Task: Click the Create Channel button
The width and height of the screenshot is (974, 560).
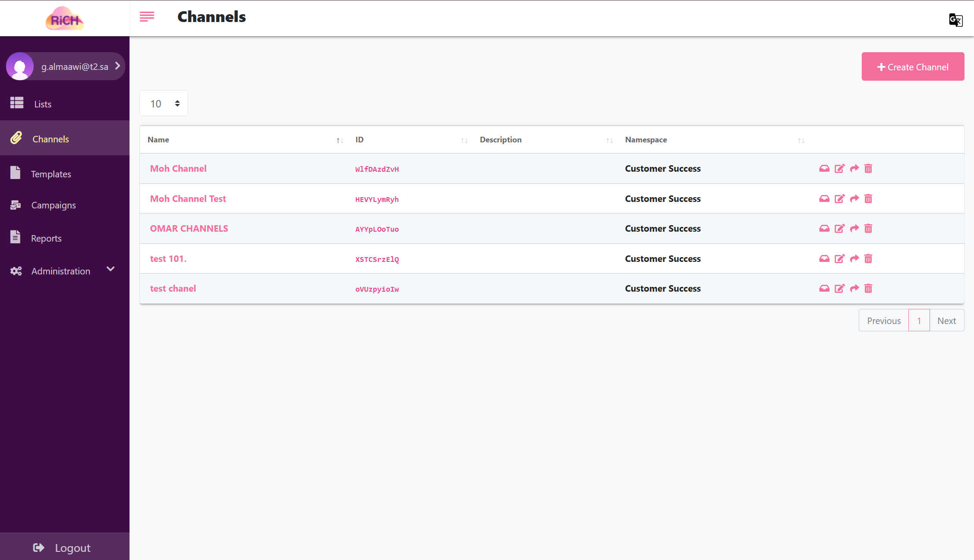Action: coord(913,66)
